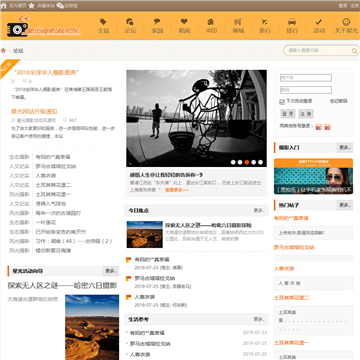Open the 家园 speech-bubble nav icon

[x=157, y=22]
